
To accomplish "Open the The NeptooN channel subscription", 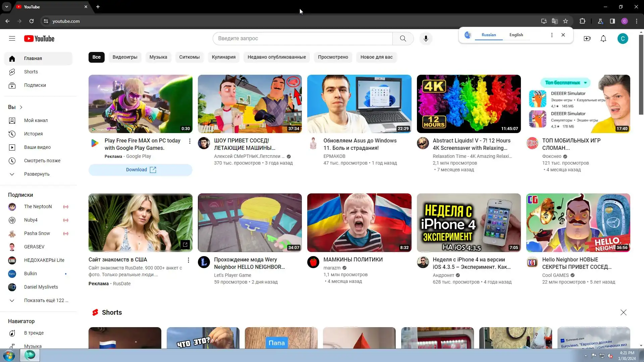I will (38, 206).
